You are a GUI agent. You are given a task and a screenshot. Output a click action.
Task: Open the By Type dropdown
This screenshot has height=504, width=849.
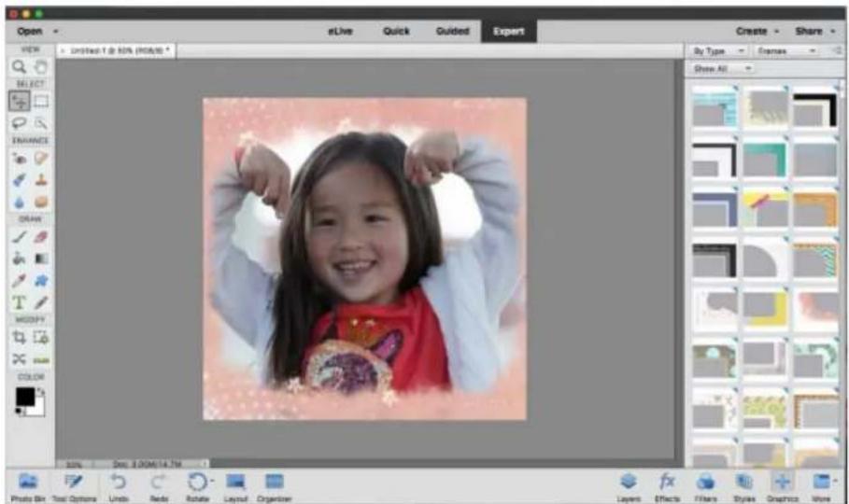tap(720, 51)
